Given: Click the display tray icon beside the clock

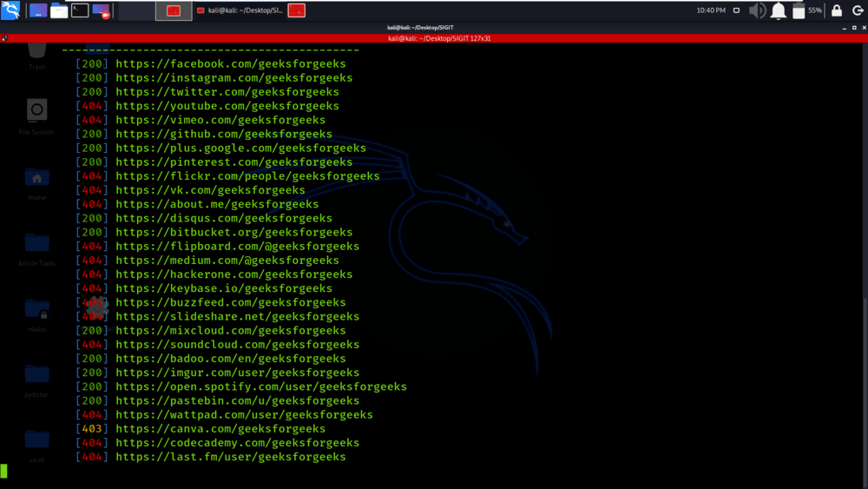Looking at the screenshot, I should [x=736, y=10].
